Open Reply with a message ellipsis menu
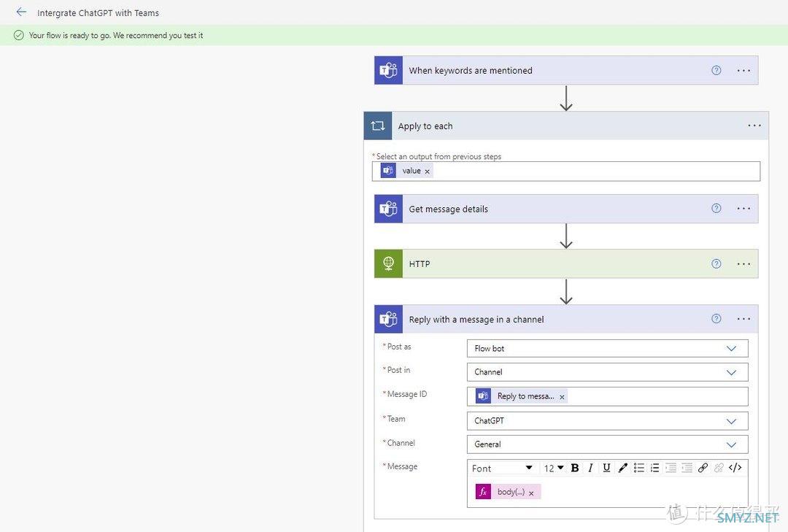 point(743,319)
